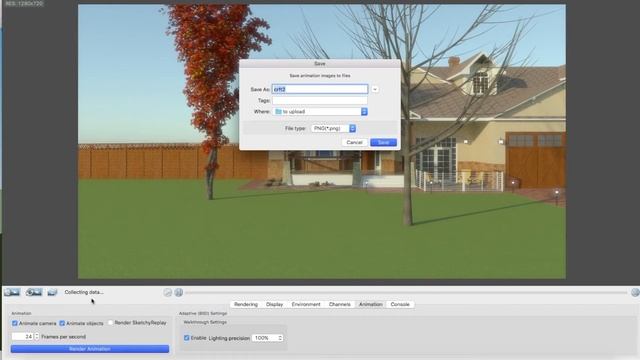This screenshot has width=640, height=360.
Task: Click the 'Walkthrough Settings' heading
Action: (x=205, y=322)
